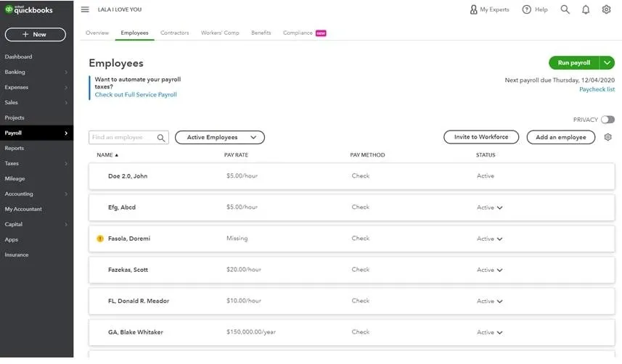The height and width of the screenshot is (364, 622).
Task: Click the Run payroll button
Action: click(x=573, y=62)
